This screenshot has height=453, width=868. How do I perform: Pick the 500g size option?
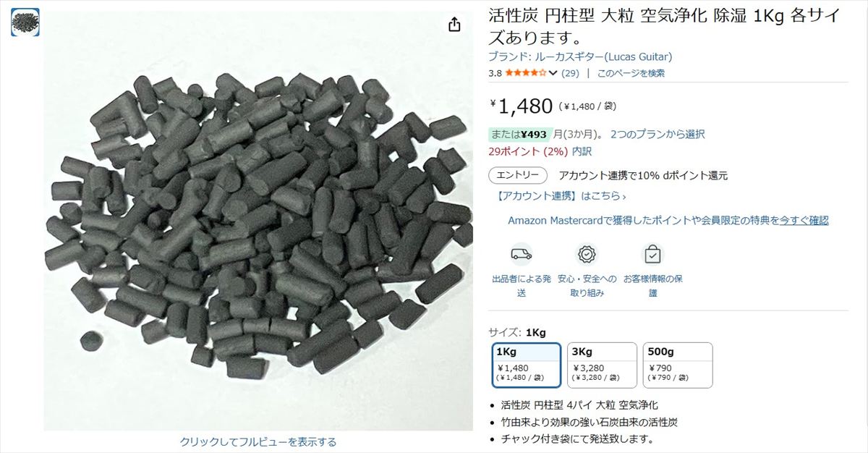678,365
